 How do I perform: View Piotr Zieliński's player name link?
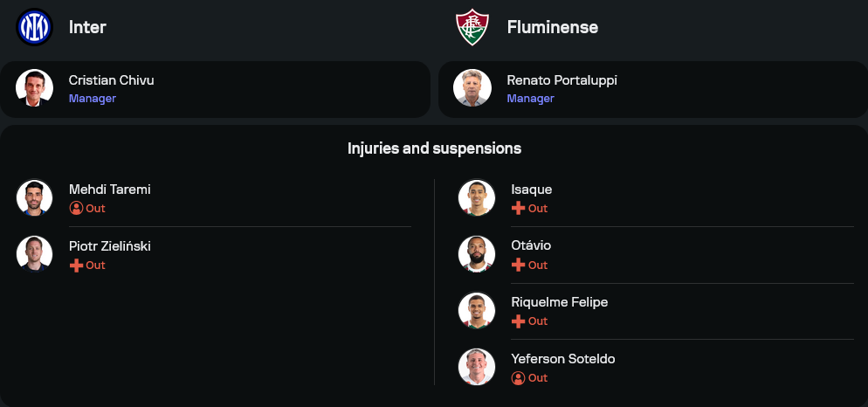coord(109,246)
